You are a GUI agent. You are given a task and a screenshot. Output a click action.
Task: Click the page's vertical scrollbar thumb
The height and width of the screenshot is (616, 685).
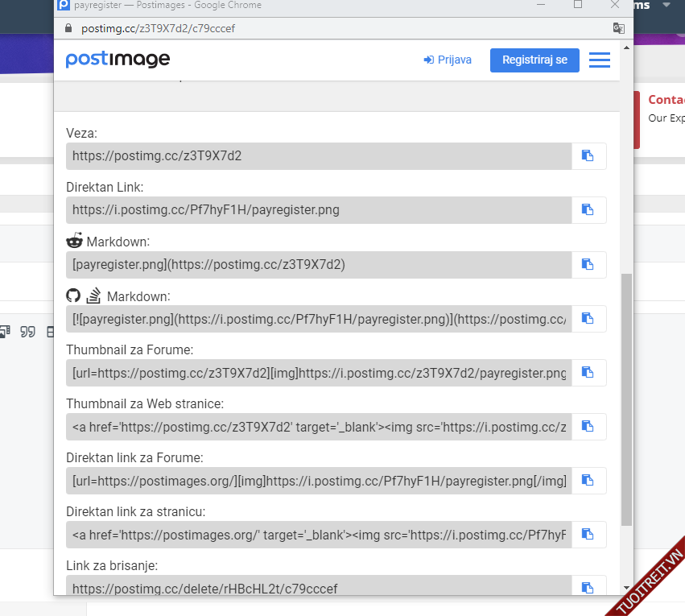627,399
